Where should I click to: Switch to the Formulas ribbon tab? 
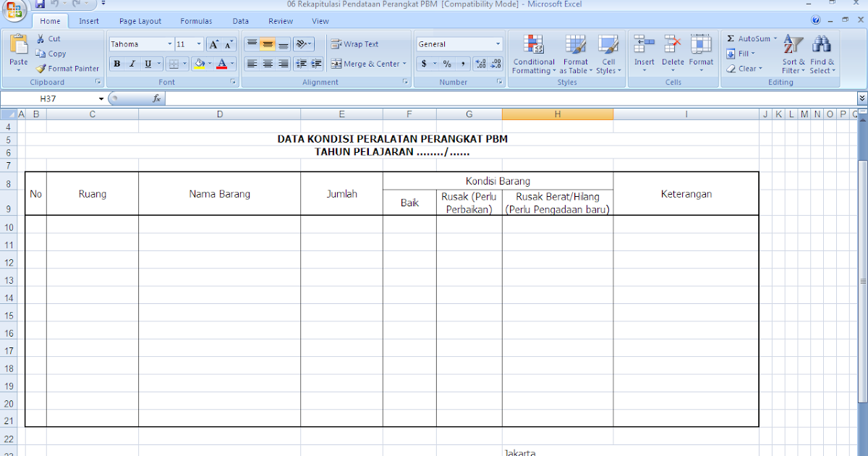point(195,21)
